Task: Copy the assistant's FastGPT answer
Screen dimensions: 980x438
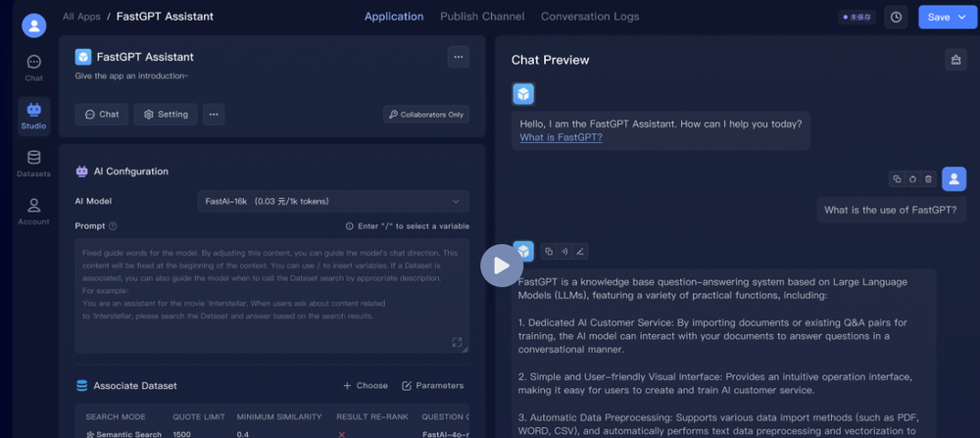Action: click(549, 251)
